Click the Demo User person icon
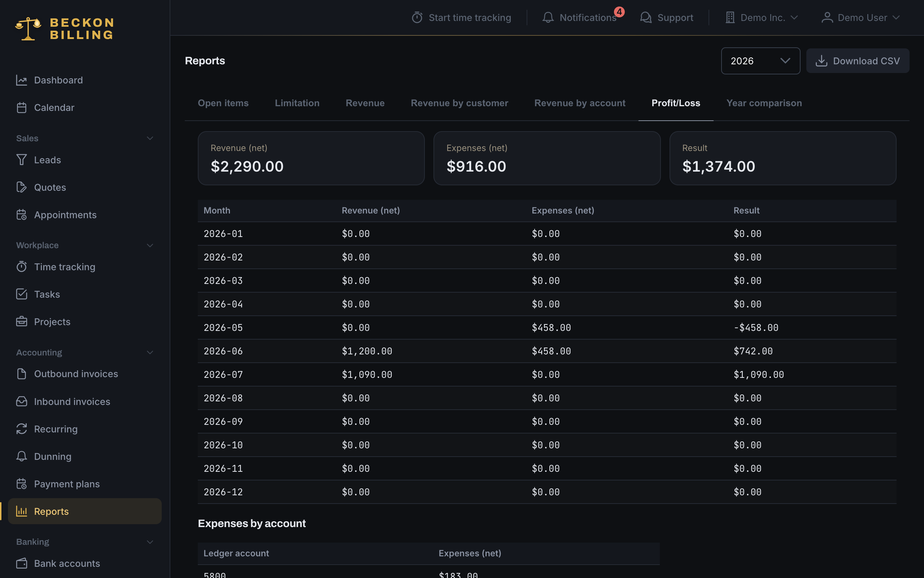Image resolution: width=924 pixels, height=578 pixels. [827, 18]
